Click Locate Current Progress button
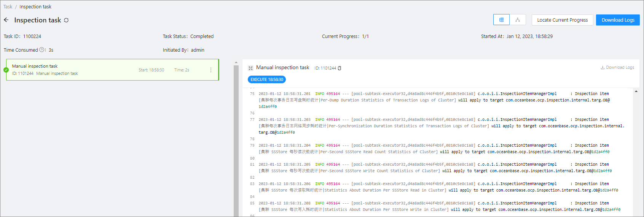644x217 pixels. click(x=562, y=20)
